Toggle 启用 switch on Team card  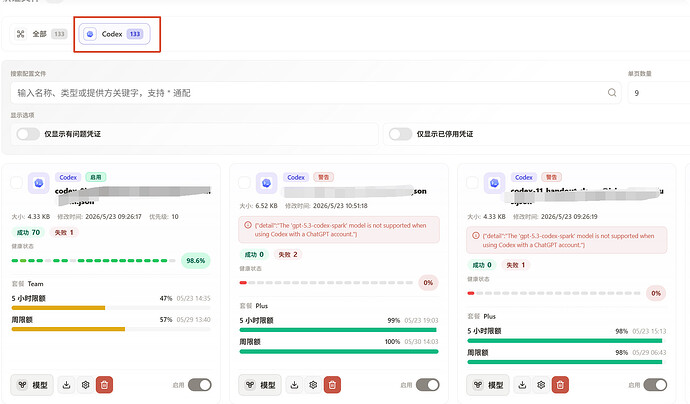[x=200, y=385]
